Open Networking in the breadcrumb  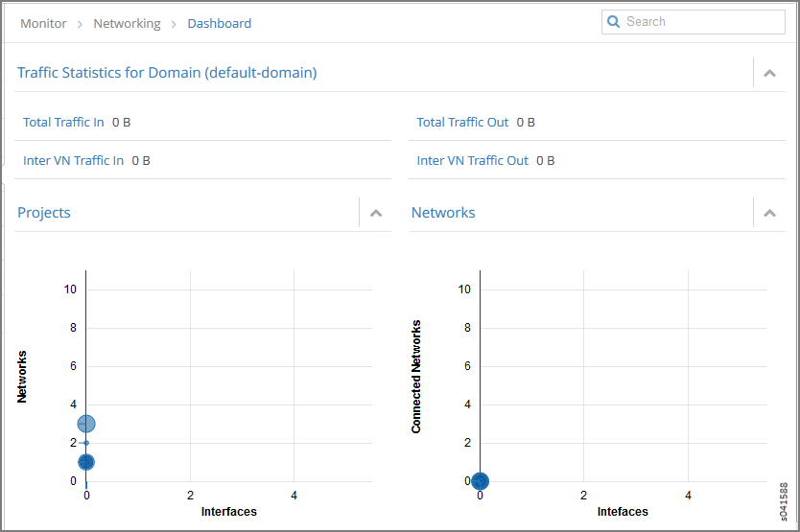[x=127, y=23]
